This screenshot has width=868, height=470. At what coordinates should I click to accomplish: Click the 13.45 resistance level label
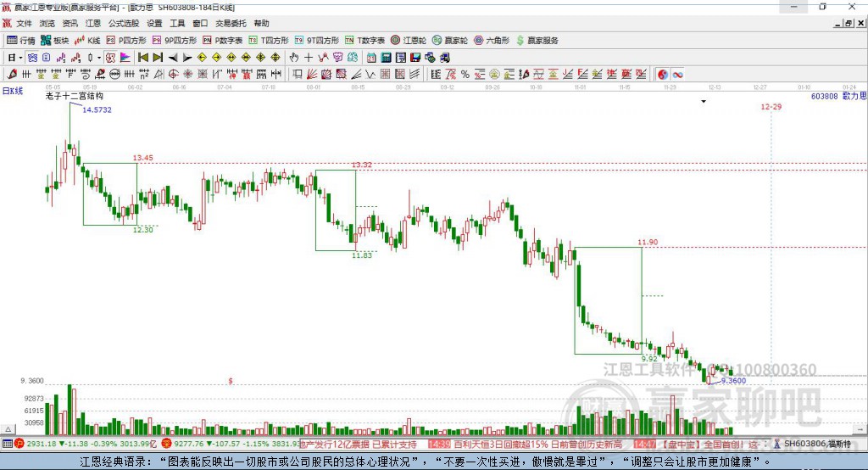142,158
